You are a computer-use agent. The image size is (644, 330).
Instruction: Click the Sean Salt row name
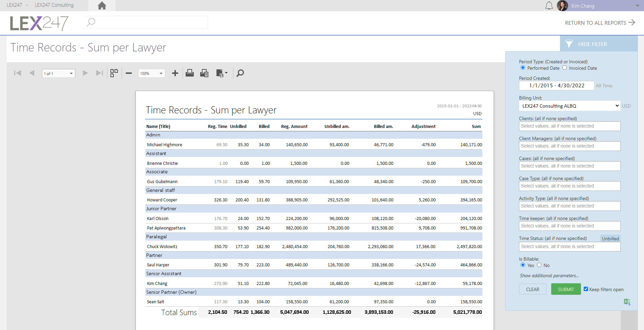click(155, 302)
